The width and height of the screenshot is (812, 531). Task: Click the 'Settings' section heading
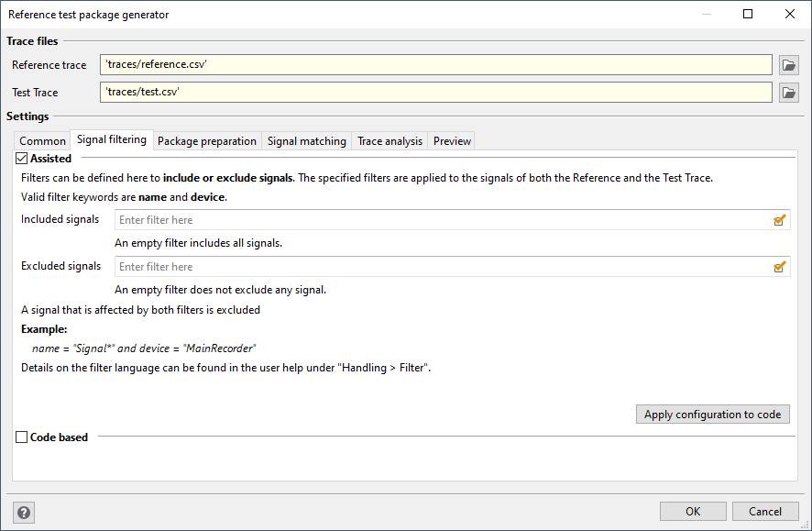[27, 116]
